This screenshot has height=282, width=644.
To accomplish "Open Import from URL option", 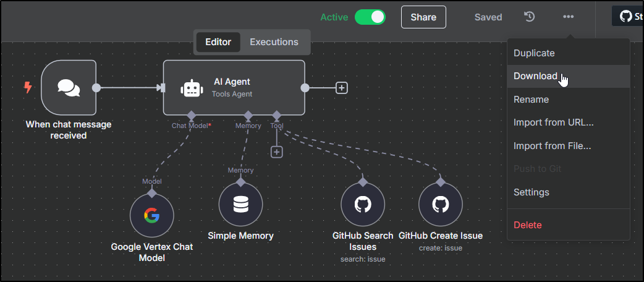I will 553,122.
